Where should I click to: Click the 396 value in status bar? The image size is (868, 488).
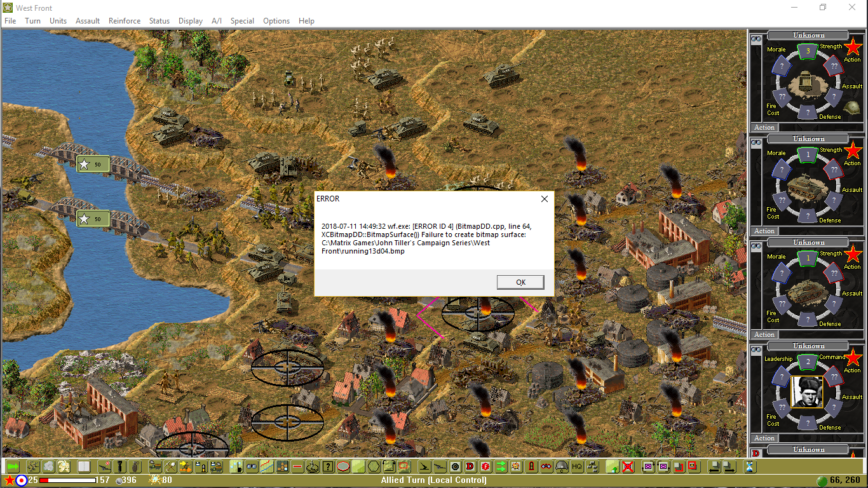point(128,480)
